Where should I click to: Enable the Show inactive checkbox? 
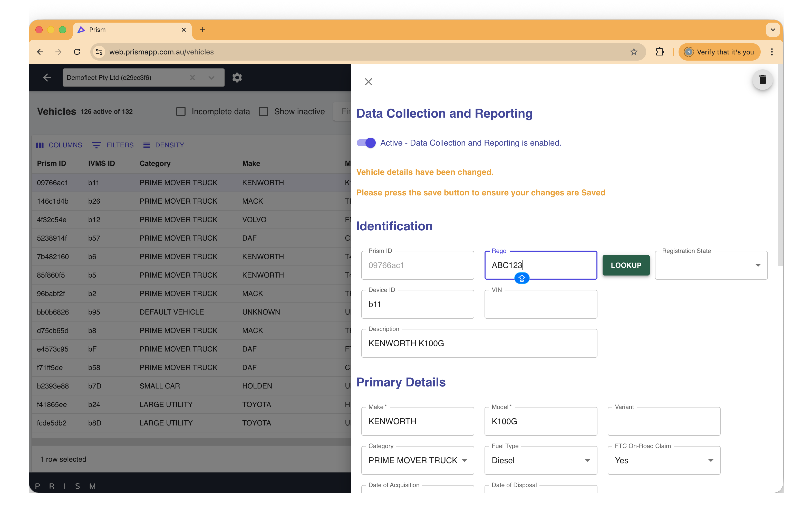[x=263, y=112]
